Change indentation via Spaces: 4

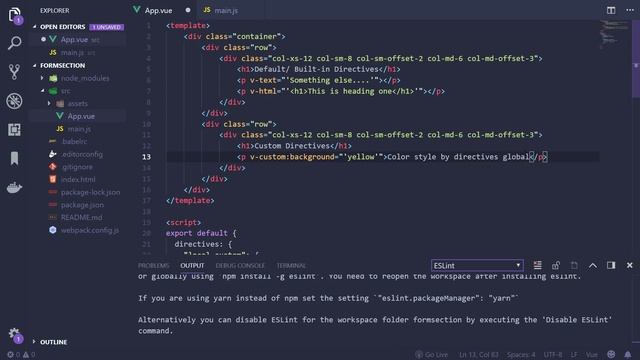pyautogui.click(x=521, y=355)
